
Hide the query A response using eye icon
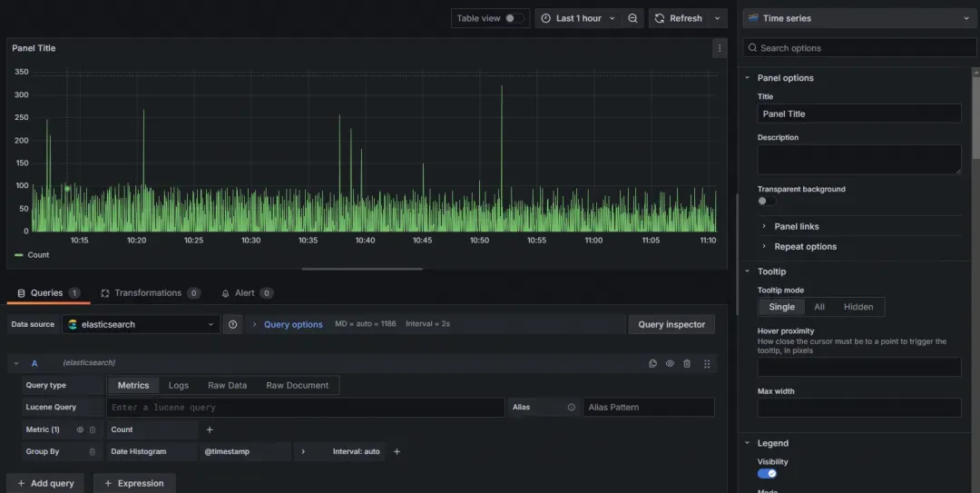670,363
